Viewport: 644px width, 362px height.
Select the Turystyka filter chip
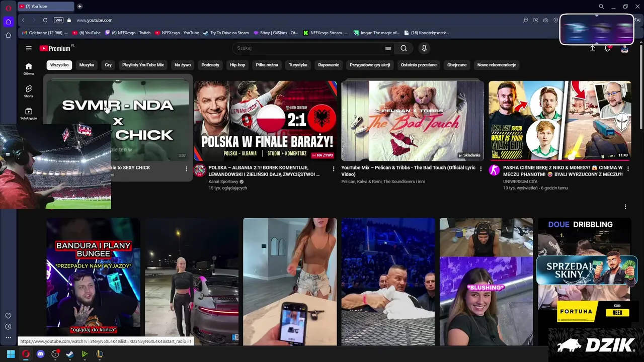coord(298,65)
